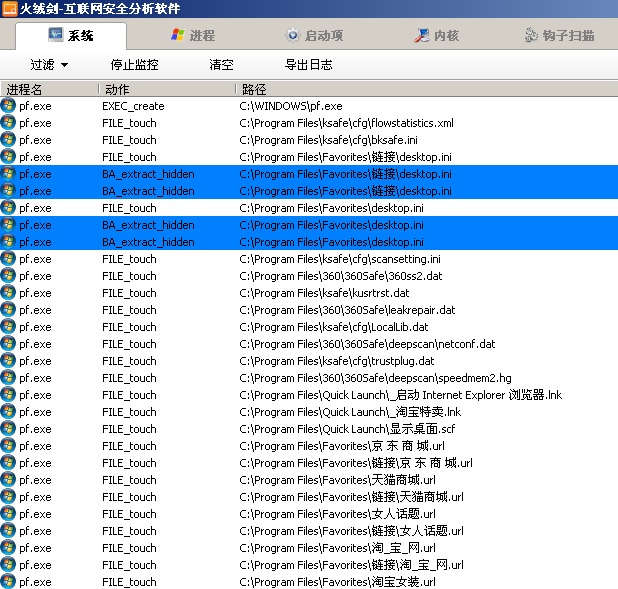Select the Favorites\女人话题.url path
The image size is (618, 589).
pyautogui.click(x=337, y=514)
